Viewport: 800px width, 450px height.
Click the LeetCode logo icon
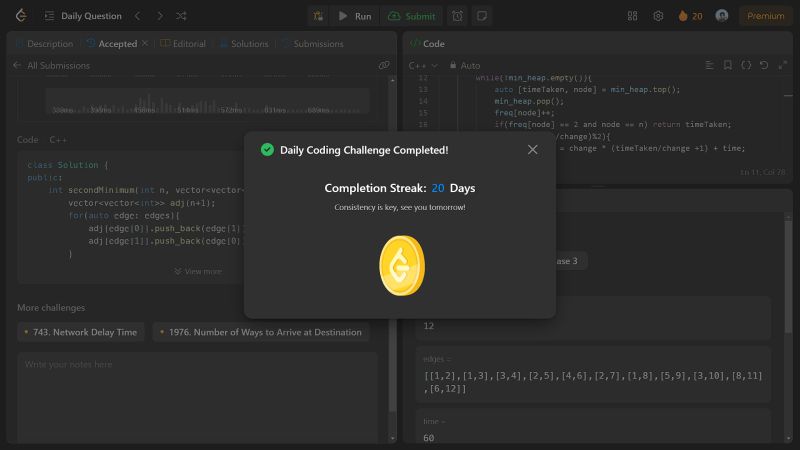(21, 16)
